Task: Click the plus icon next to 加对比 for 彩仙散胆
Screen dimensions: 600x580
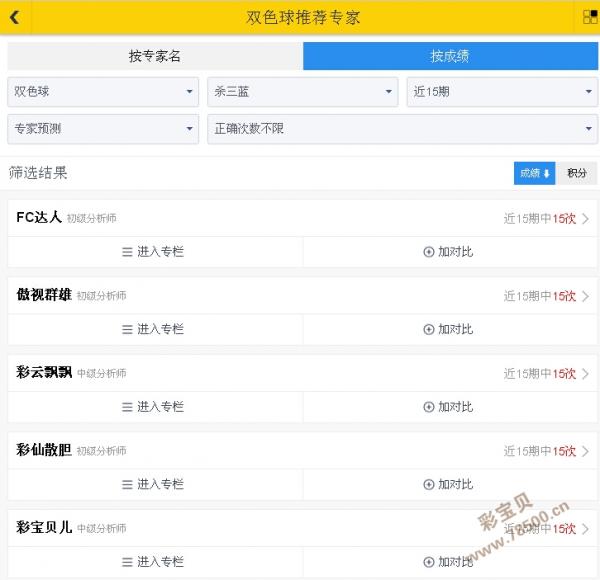Action: 429,484
